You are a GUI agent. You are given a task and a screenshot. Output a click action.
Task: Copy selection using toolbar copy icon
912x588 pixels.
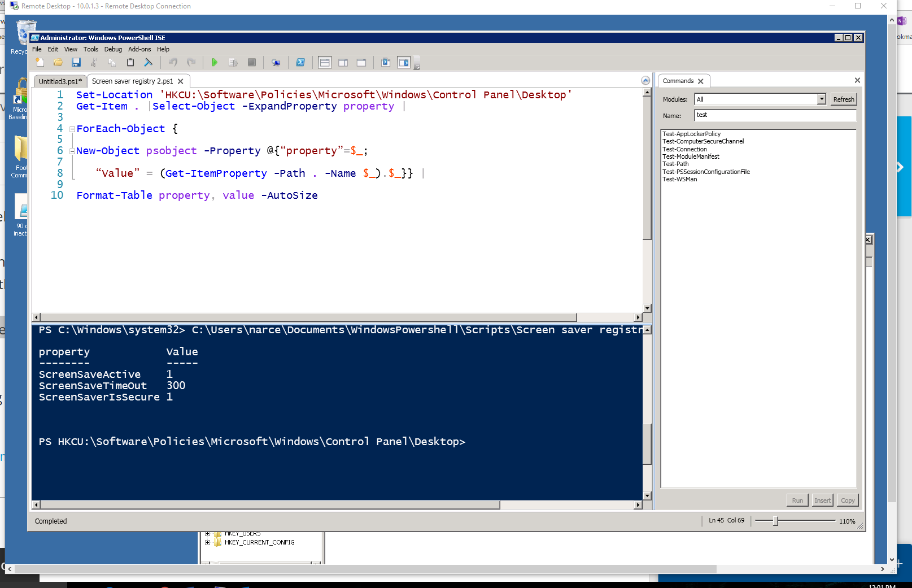click(x=112, y=63)
